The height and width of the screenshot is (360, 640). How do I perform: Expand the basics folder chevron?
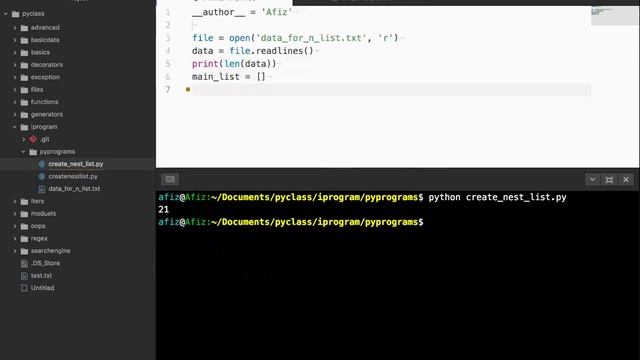(x=15, y=53)
